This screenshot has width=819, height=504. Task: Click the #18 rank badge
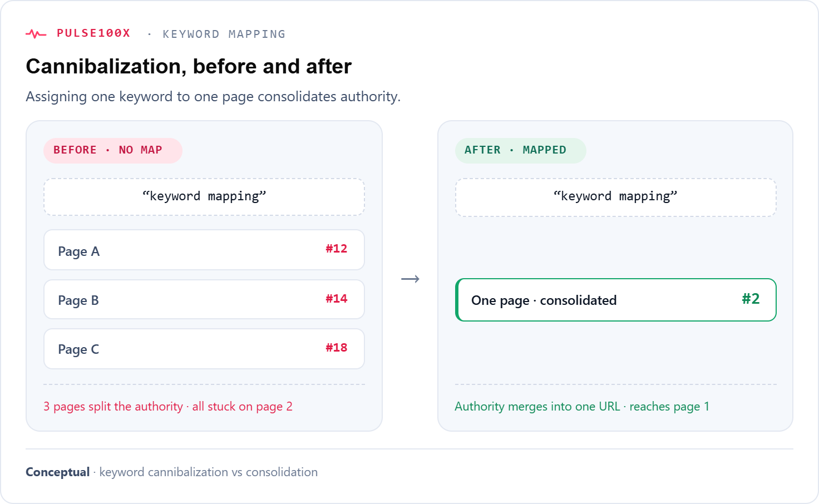pyautogui.click(x=337, y=348)
